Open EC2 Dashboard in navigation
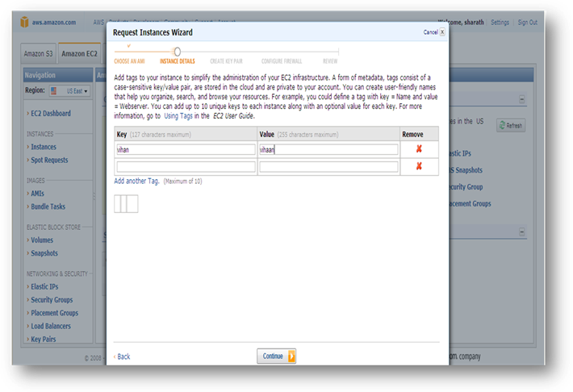 51,113
